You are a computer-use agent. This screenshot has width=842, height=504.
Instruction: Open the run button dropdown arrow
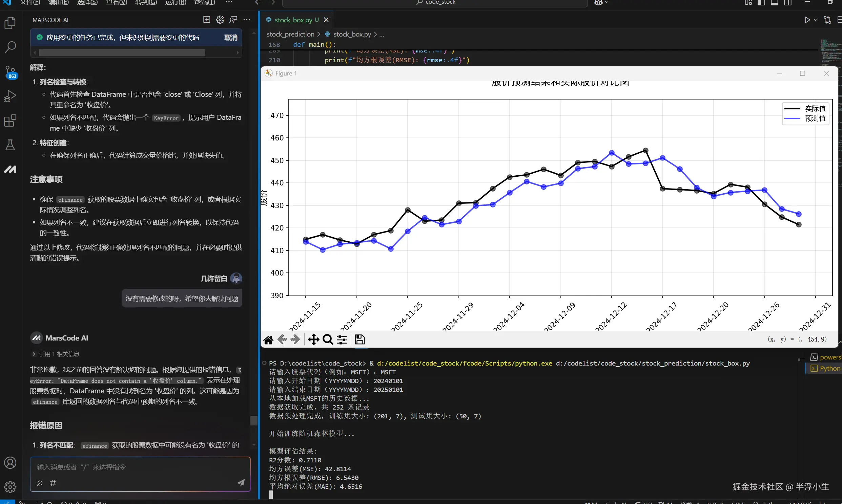[x=816, y=20]
